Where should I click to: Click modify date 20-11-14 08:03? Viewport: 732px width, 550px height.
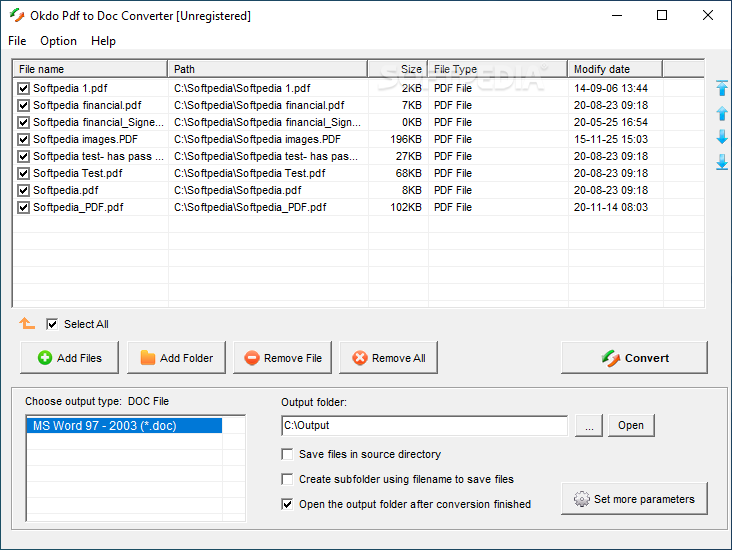click(x=611, y=207)
